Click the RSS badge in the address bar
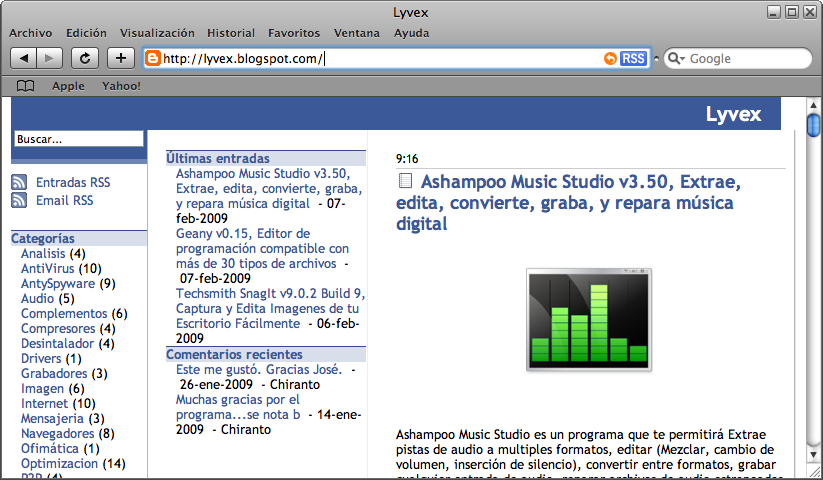 pyautogui.click(x=633, y=59)
